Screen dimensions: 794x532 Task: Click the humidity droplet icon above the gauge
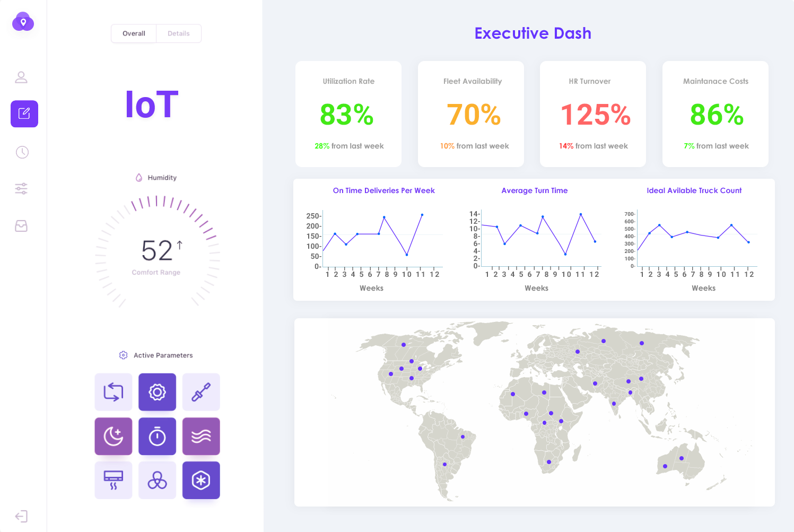click(138, 177)
